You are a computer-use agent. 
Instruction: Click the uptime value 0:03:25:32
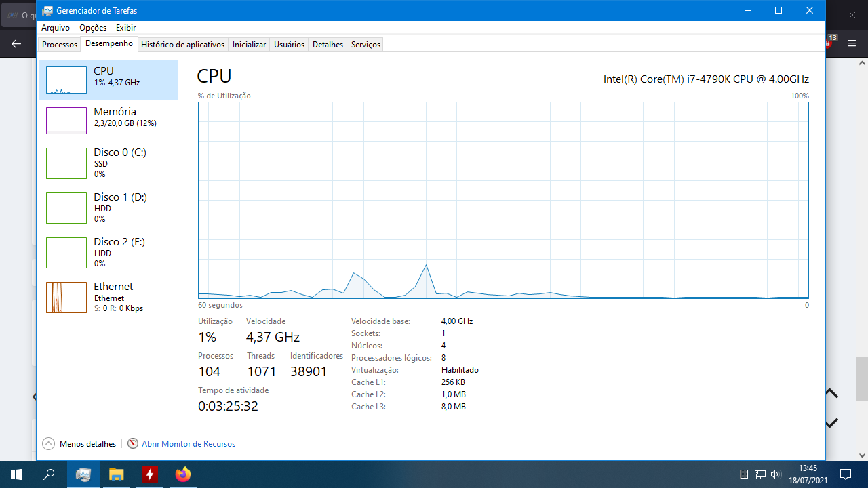(228, 406)
